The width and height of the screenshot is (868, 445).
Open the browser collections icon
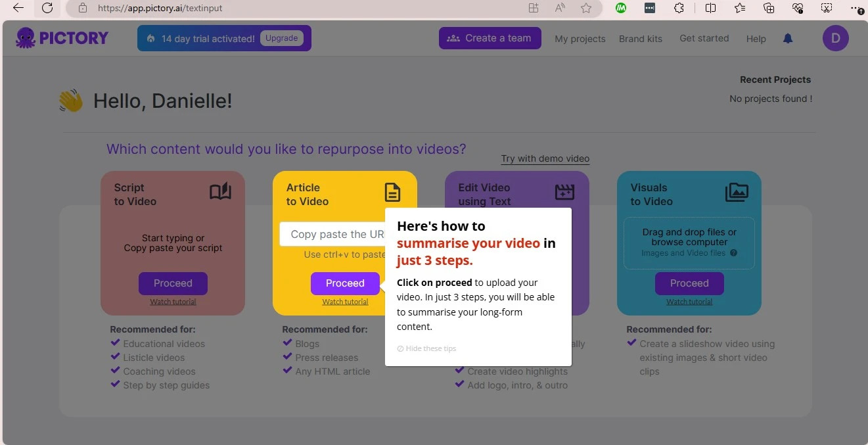(x=769, y=8)
